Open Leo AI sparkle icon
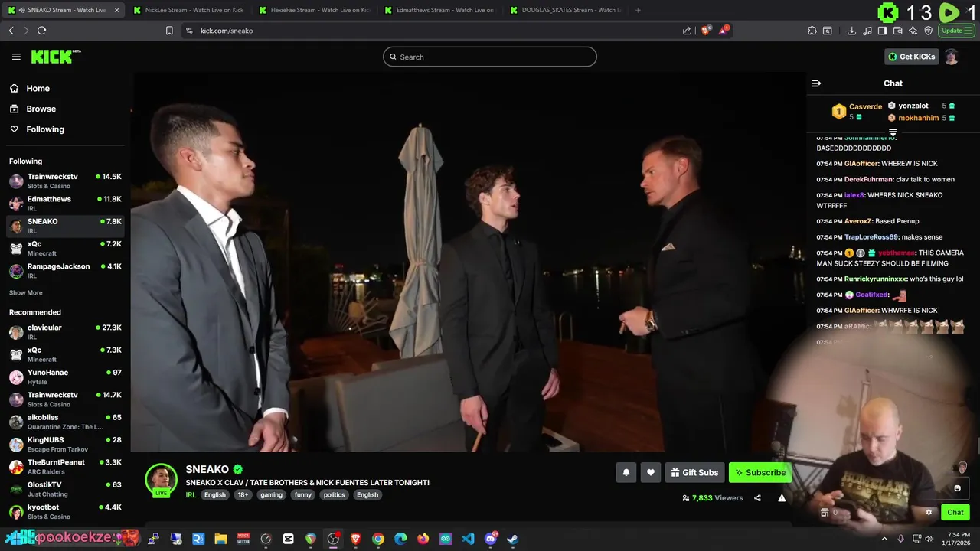980x551 pixels. [x=913, y=31]
